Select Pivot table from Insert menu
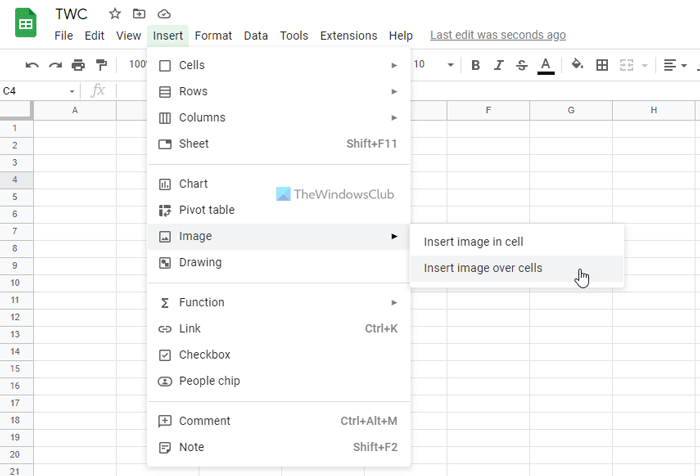Viewport: 700px width, 476px height. (x=206, y=210)
